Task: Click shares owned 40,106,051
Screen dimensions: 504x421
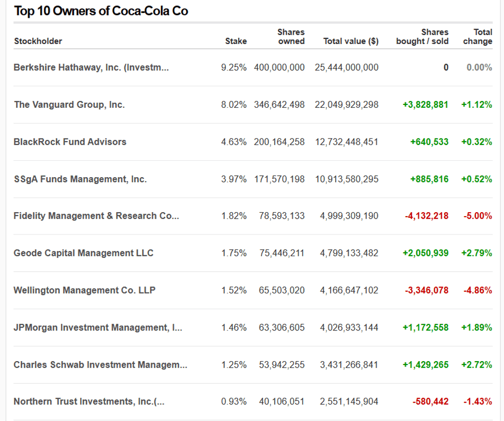Action: point(282,401)
